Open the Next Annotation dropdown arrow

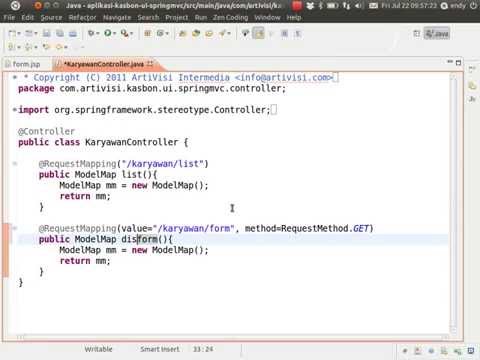pyautogui.click(x=18, y=47)
